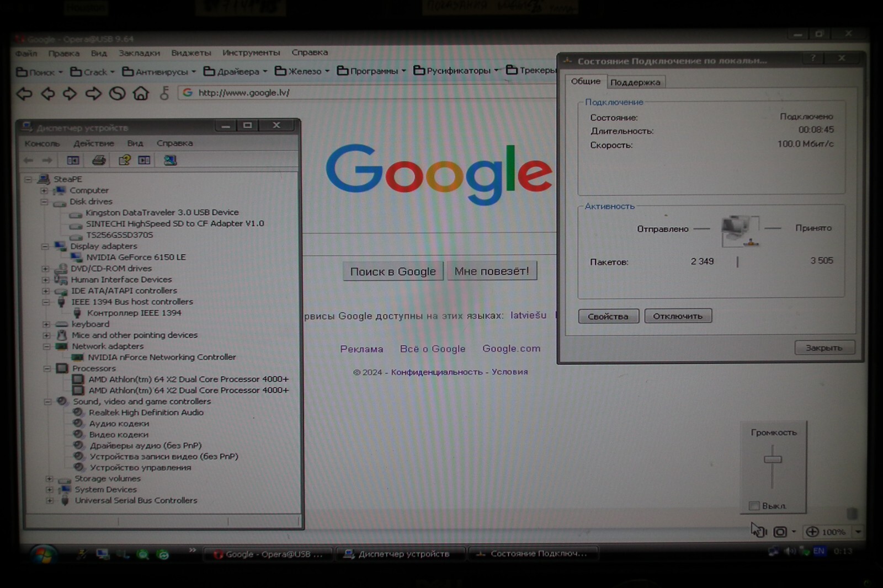Select first AMD Athlon 64 X2 processor

coord(188,379)
